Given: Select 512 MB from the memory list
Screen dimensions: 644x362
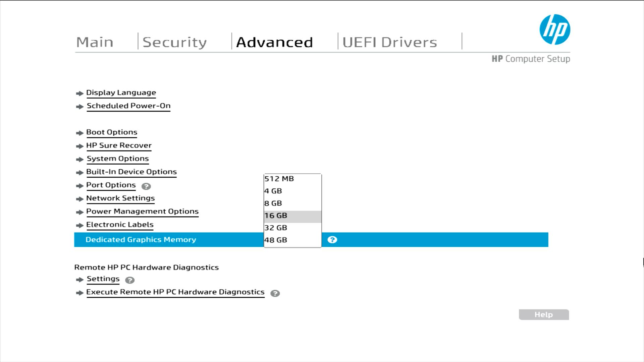Looking at the screenshot, I should 279,179.
